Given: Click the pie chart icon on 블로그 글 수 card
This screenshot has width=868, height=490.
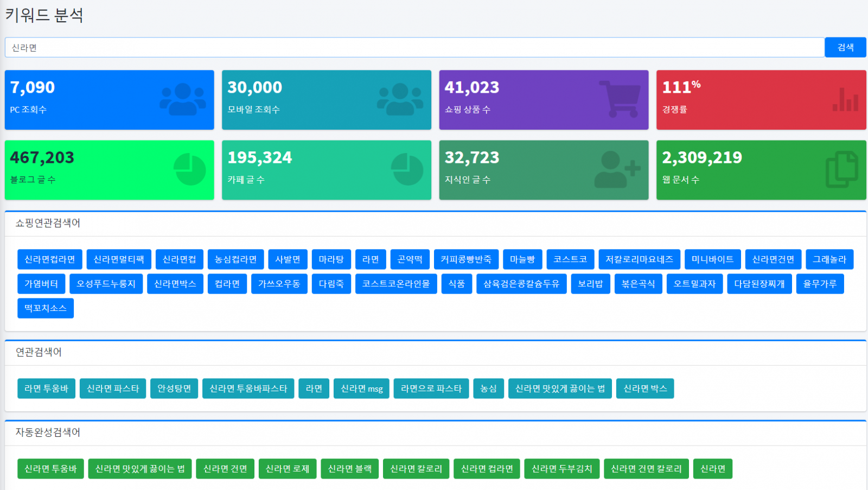Looking at the screenshot, I should pos(189,169).
